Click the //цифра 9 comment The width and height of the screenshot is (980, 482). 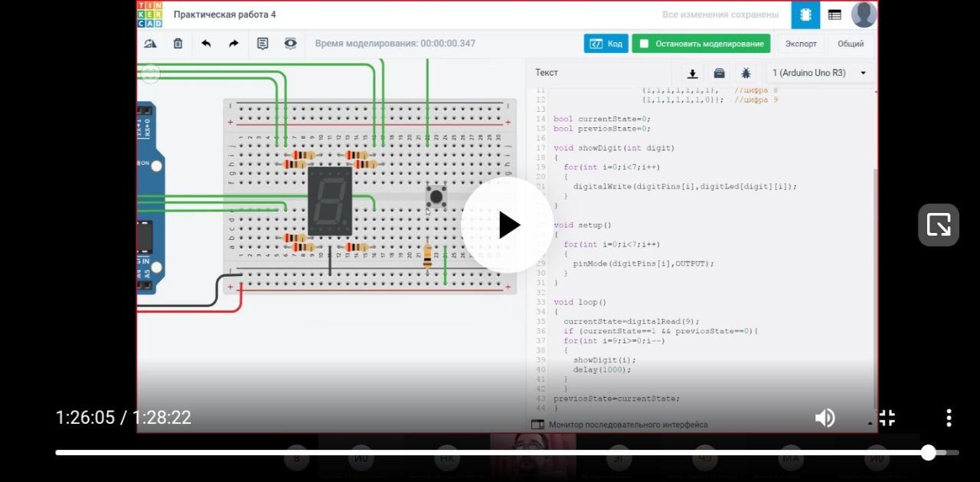coord(756,100)
